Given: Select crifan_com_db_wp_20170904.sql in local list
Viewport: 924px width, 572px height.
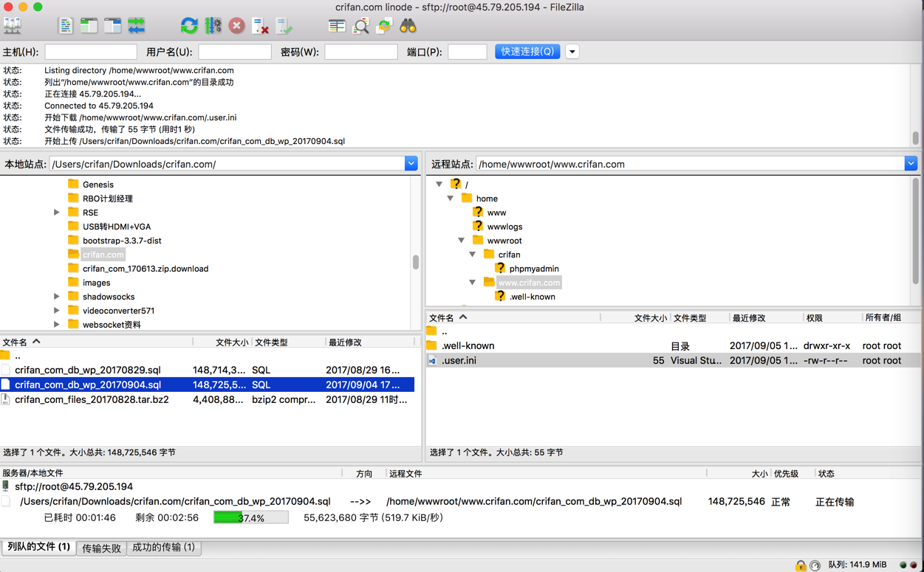Looking at the screenshot, I should pyautogui.click(x=207, y=385).
